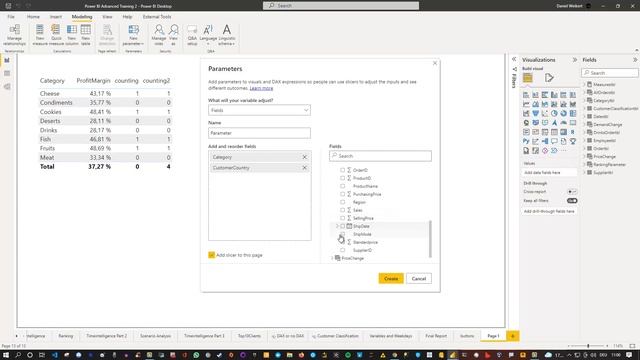Switch to the Insert ribbon tab
The image size is (640, 360).
56,17
